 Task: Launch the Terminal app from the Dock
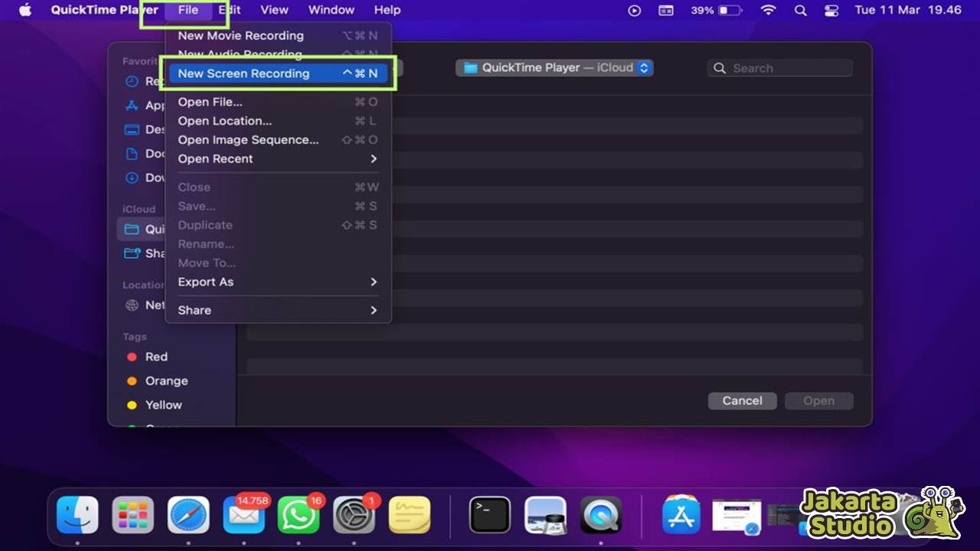click(x=488, y=514)
